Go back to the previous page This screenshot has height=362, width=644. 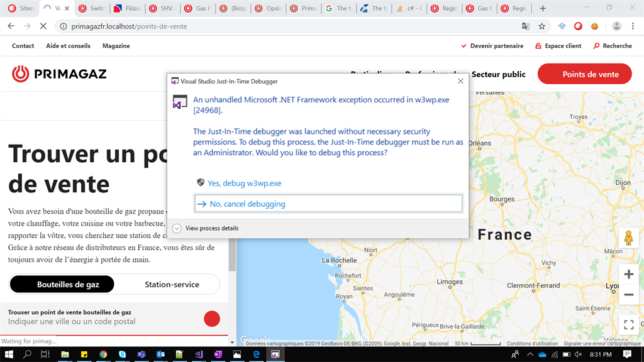[11, 26]
